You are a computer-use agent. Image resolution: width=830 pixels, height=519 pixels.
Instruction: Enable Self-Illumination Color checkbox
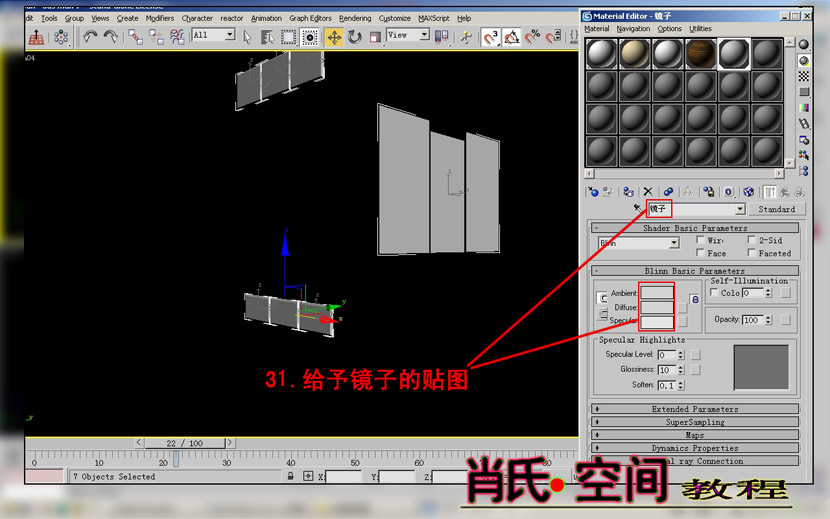[x=714, y=292]
